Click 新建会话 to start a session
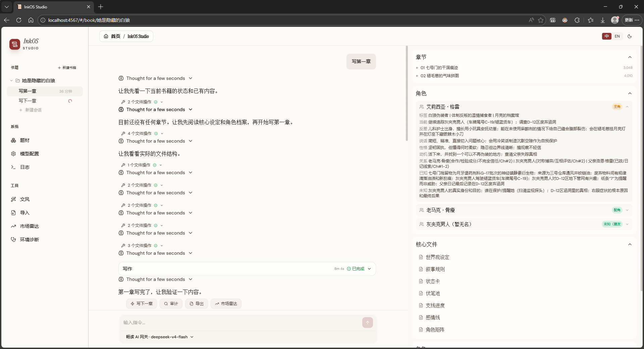This screenshot has height=349, width=644. click(x=31, y=110)
